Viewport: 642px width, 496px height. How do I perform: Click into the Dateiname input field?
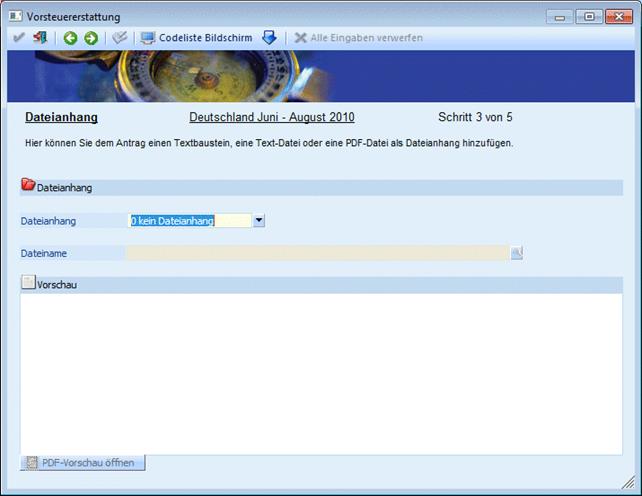pos(316,253)
